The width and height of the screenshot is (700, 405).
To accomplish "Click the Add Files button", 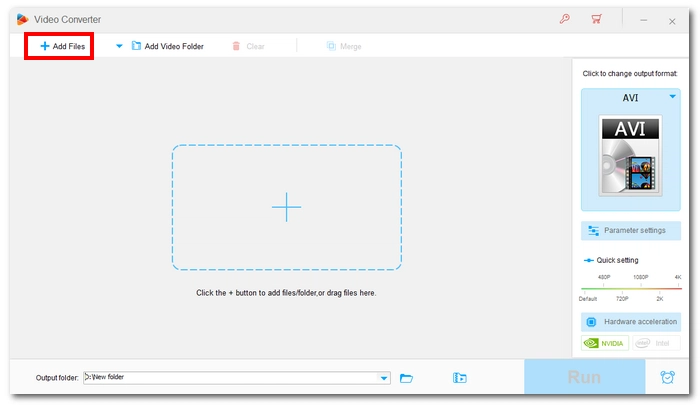I will (x=62, y=46).
